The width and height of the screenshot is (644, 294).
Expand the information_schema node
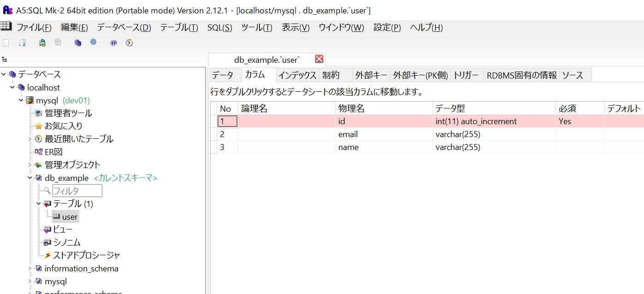(x=30, y=268)
